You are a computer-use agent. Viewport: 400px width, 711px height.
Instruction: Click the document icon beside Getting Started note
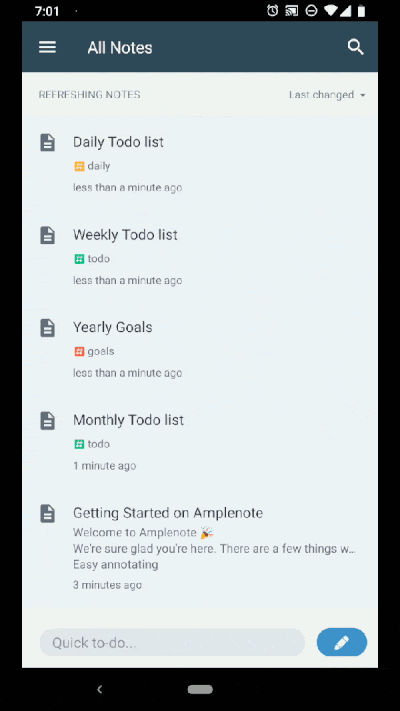point(48,513)
